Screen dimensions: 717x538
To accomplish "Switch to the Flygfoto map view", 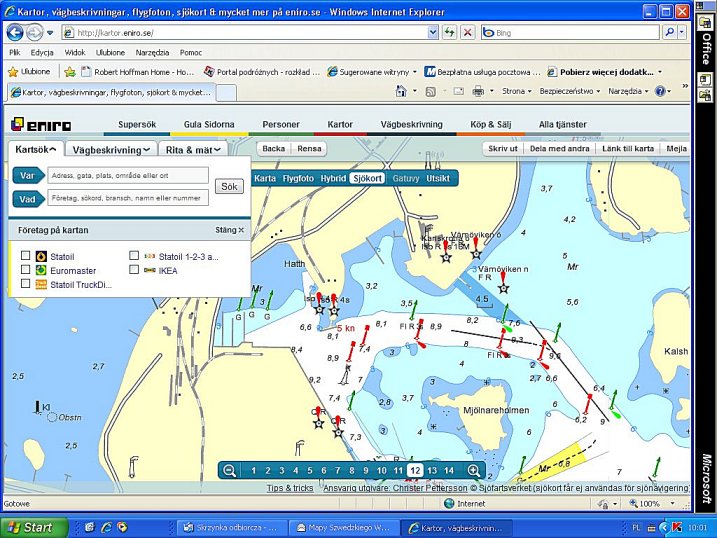I will (x=298, y=178).
